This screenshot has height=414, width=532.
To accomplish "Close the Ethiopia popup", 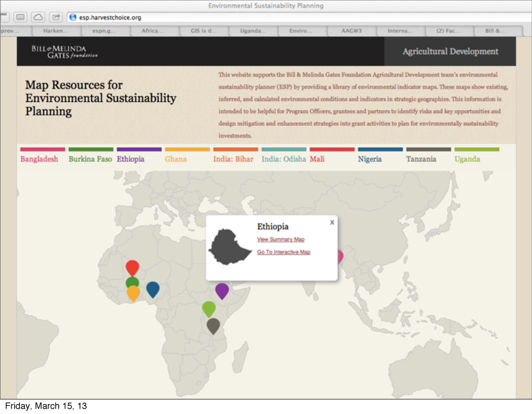I will tap(332, 223).
